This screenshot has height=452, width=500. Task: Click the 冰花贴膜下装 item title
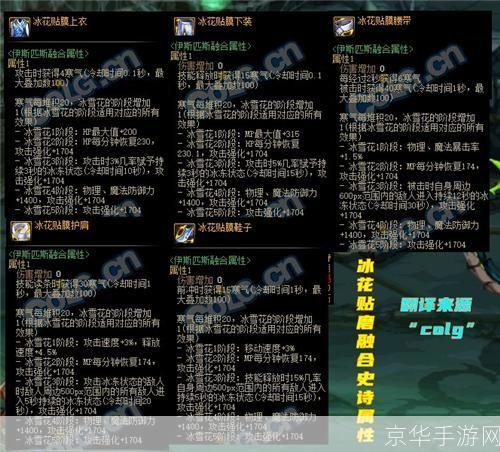tap(225, 22)
